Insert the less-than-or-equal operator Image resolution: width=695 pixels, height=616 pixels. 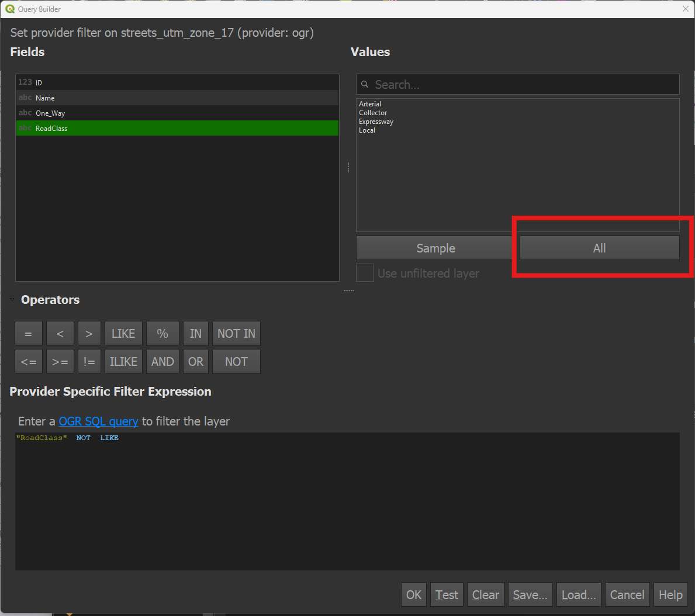pos(29,362)
